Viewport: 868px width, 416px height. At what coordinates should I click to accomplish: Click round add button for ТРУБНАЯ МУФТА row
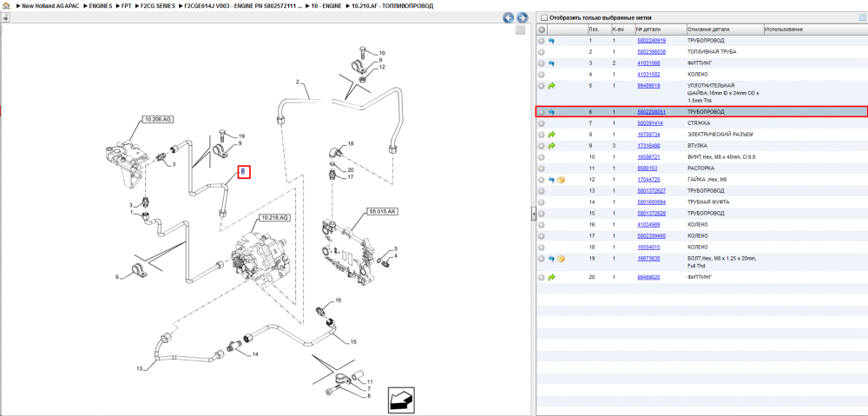point(542,202)
